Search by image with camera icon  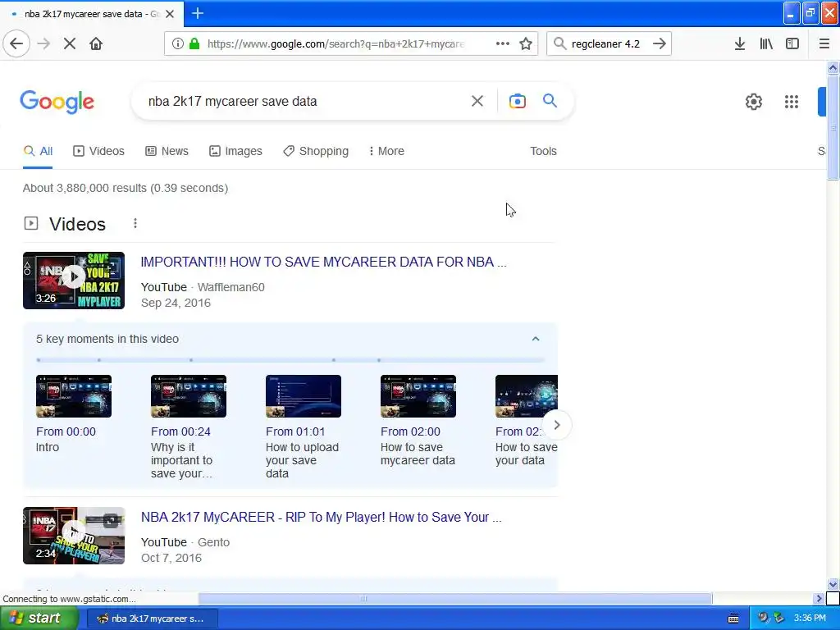[x=518, y=101]
